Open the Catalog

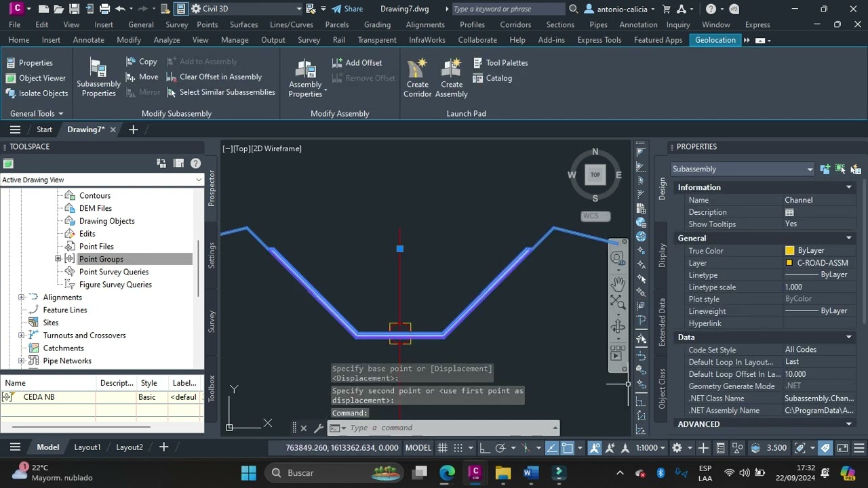pyautogui.click(x=492, y=78)
